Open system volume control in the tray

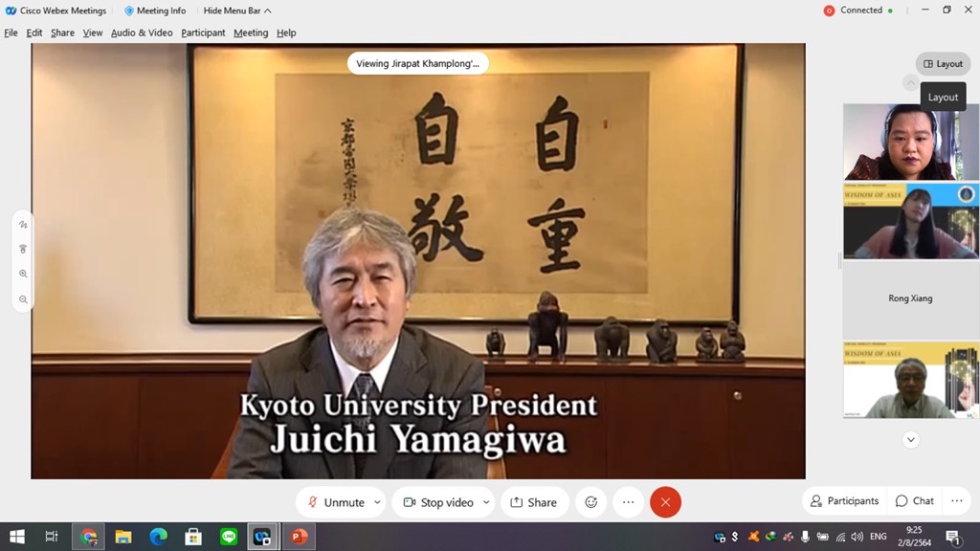tap(857, 537)
